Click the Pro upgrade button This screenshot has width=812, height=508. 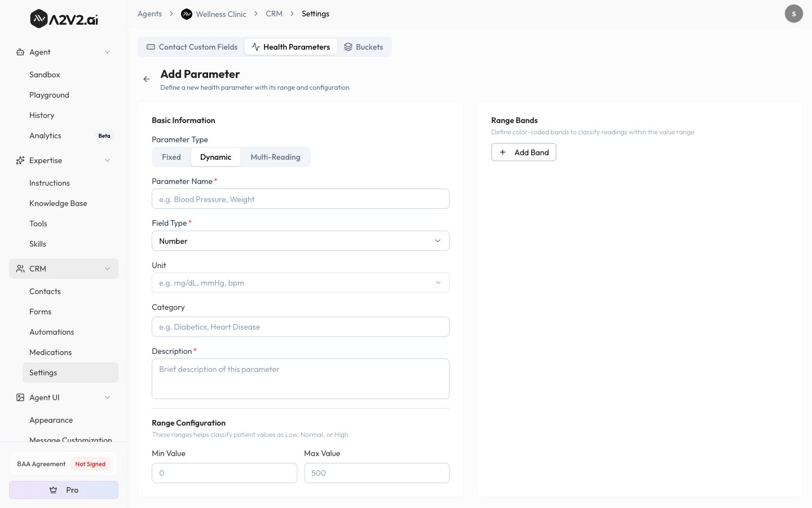click(x=64, y=490)
